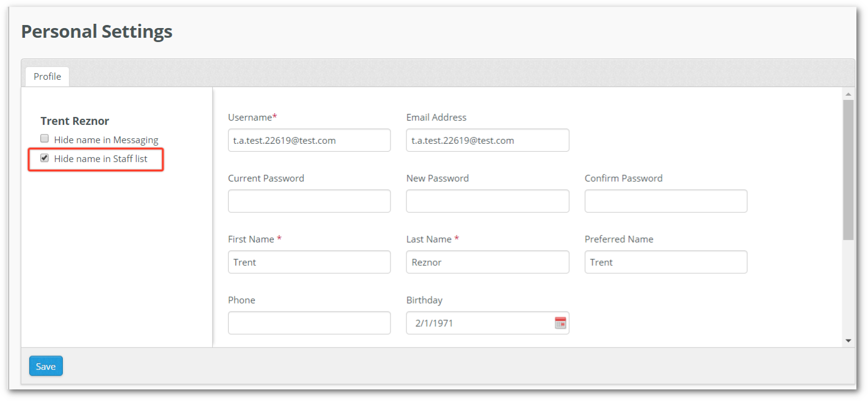Enable Hide name in Messaging checkbox
The width and height of the screenshot is (868, 401).
pyautogui.click(x=45, y=139)
